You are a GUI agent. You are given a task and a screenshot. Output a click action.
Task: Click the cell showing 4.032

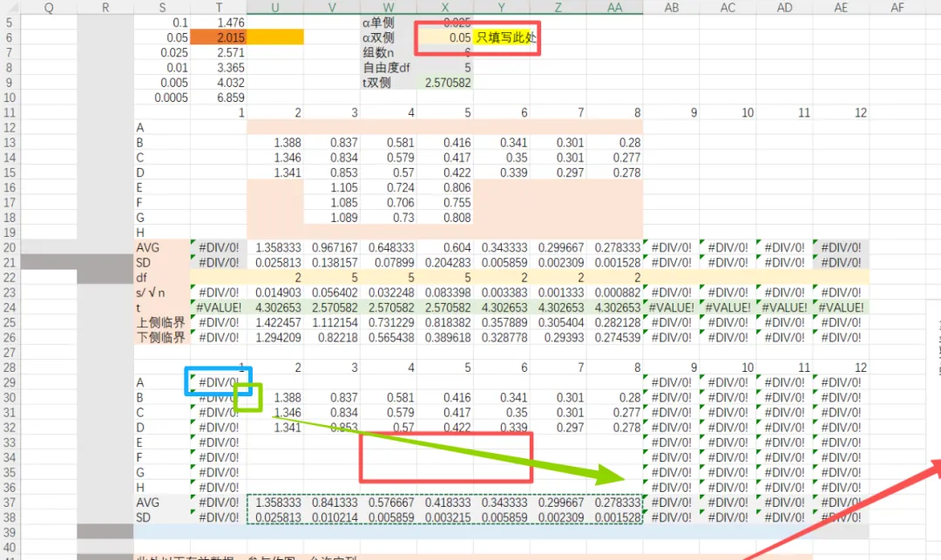pyautogui.click(x=219, y=83)
